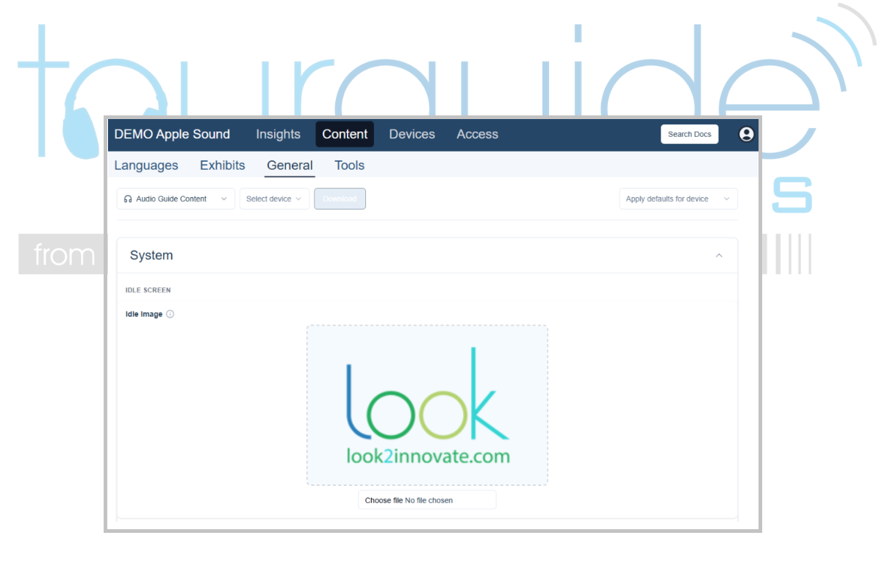Open the user profile account icon
This screenshot has height=588, width=882.
(746, 135)
